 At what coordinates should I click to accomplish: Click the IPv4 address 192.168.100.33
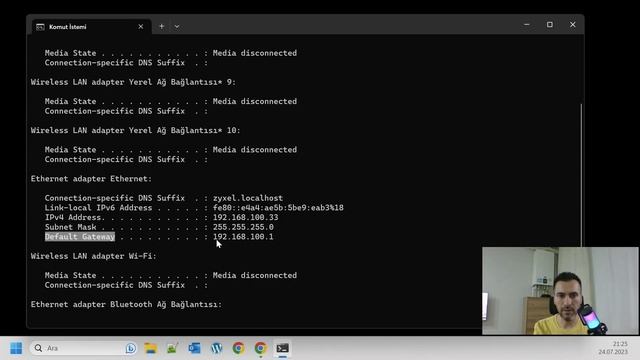point(246,218)
